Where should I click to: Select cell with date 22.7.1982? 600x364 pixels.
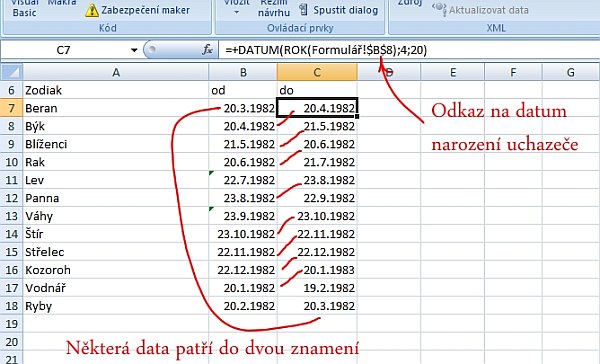pyautogui.click(x=243, y=180)
